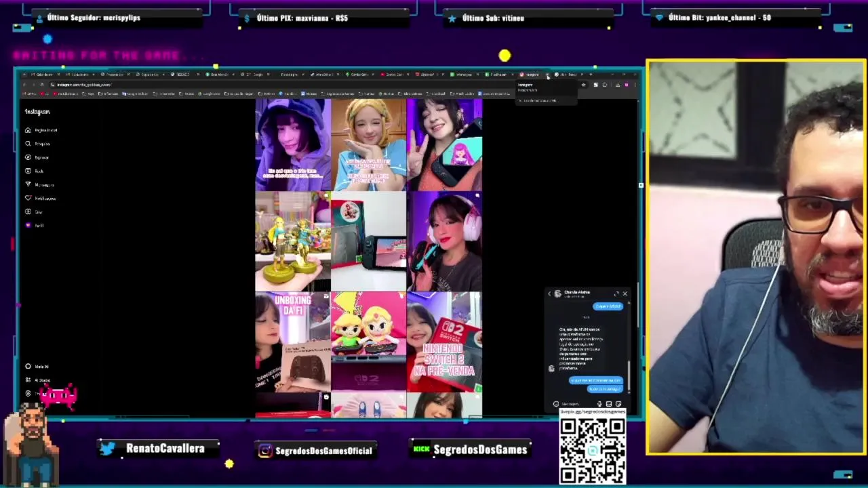Open the Reels icon in the sidebar
Image resolution: width=868 pixels, height=488 pixels.
point(28,171)
